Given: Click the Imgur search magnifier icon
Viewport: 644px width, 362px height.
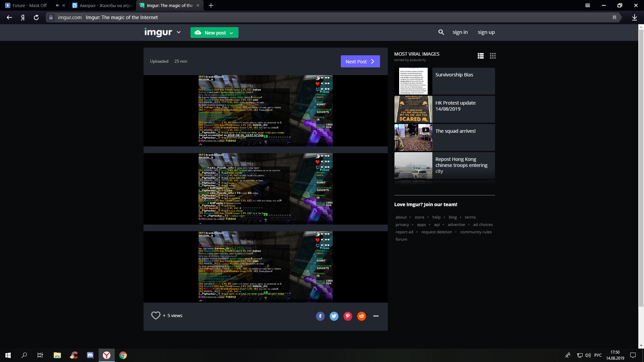Looking at the screenshot, I should tap(441, 32).
